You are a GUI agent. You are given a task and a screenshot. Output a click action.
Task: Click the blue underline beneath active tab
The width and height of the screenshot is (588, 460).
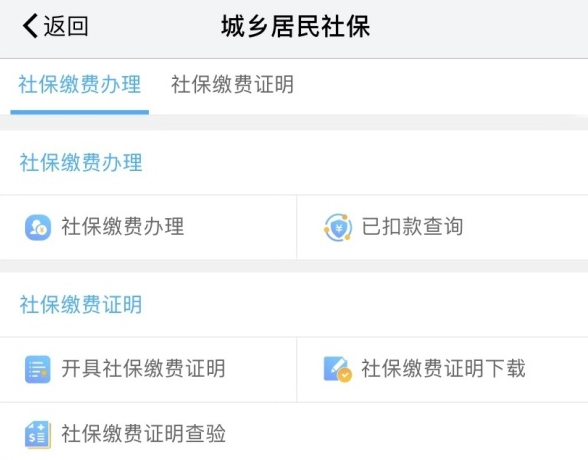pyautogui.click(x=80, y=112)
